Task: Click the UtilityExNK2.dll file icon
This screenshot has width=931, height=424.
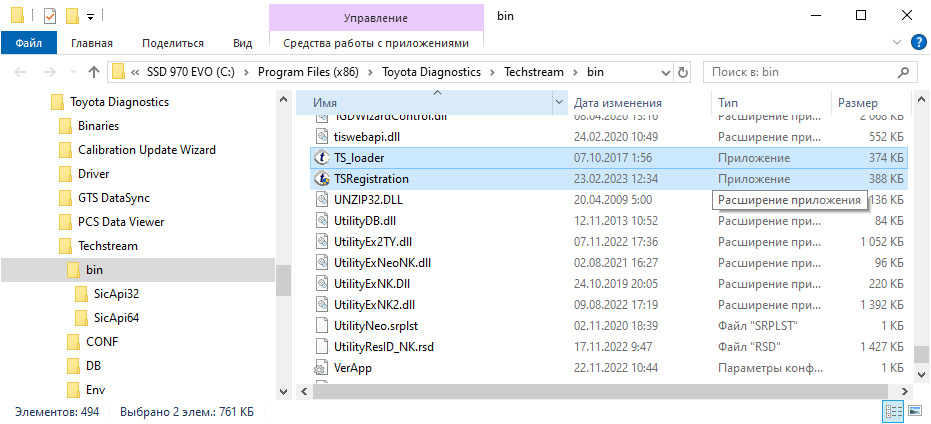Action: (x=321, y=305)
